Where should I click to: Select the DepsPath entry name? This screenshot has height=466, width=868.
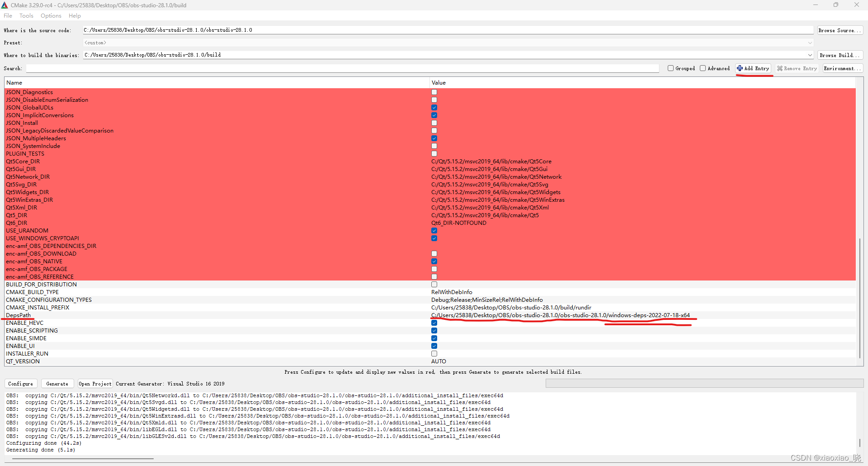click(19, 315)
